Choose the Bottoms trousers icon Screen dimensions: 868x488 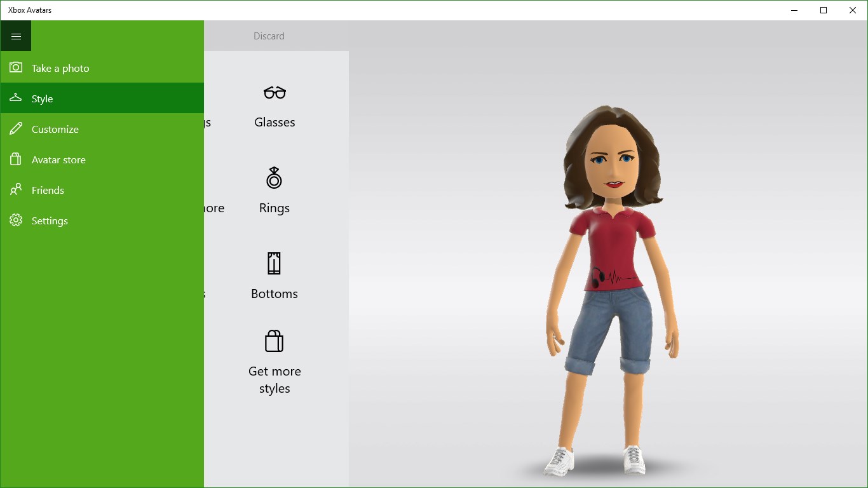click(275, 263)
